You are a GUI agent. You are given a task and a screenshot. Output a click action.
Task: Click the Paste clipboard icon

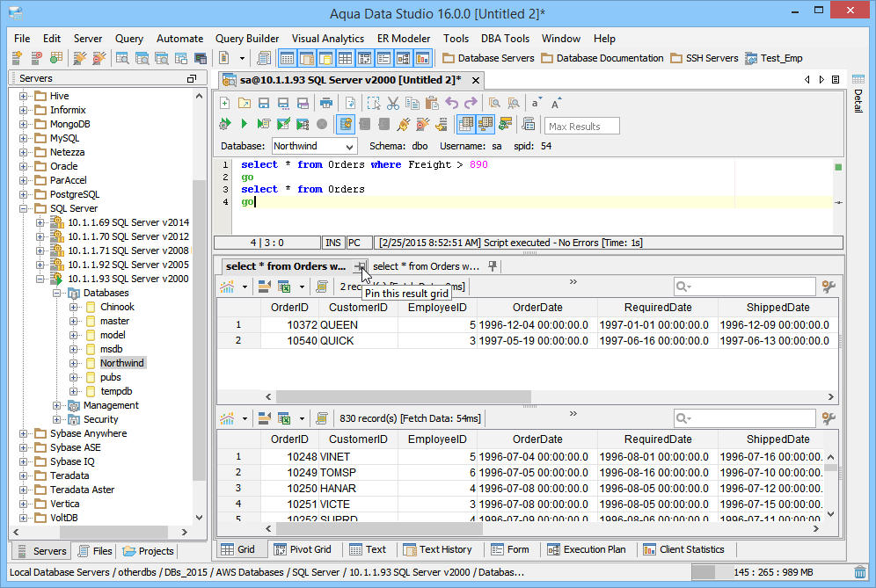point(432,104)
